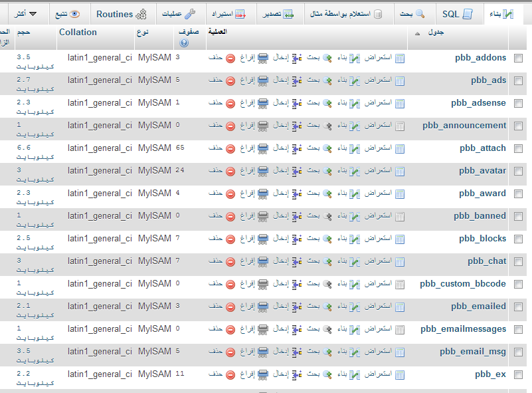The height and width of the screenshot is (393, 532).
Task: Mark the pbb_email_msg checkbox
Action: pos(518,352)
